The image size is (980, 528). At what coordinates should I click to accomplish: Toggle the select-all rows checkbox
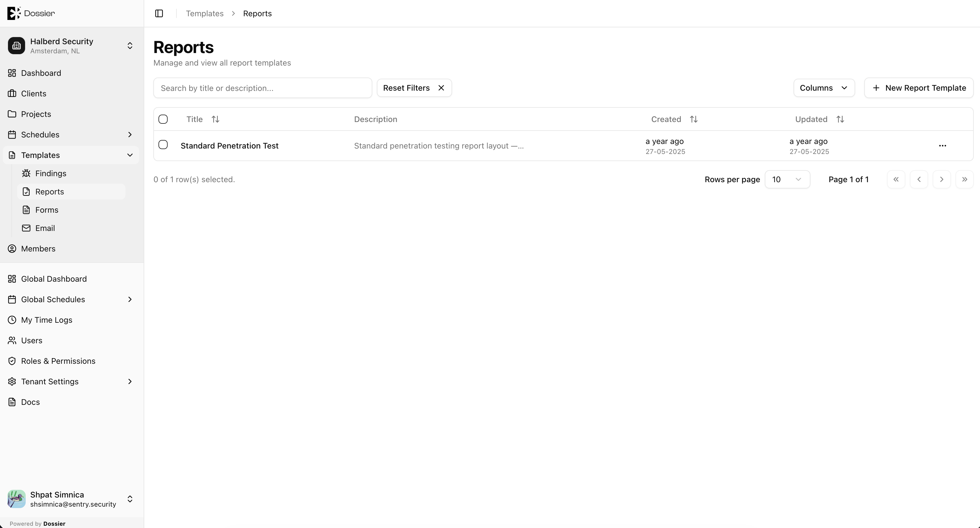[x=163, y=119]
